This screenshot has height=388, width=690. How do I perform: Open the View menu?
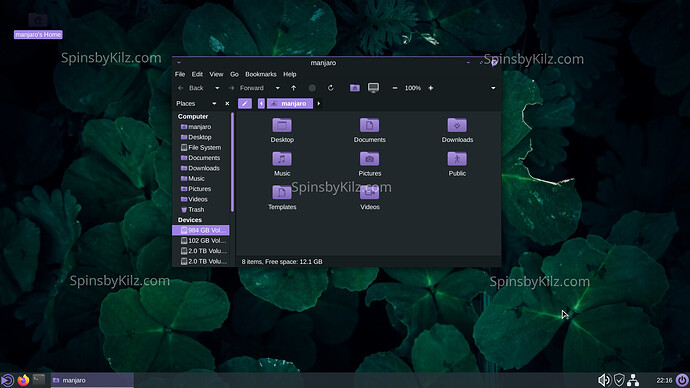pyautogui.click(x=216, y=74)
